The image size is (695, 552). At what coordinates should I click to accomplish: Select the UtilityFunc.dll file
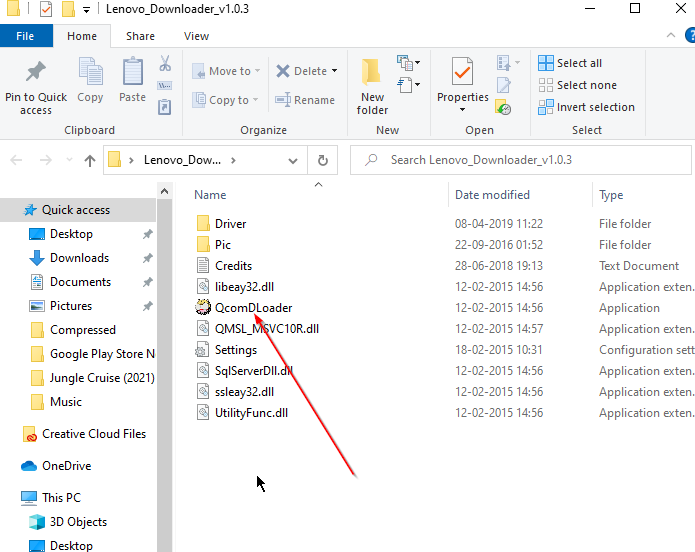tap(251, 413)
